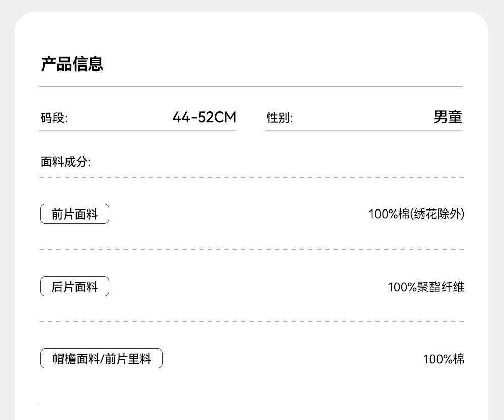The image size is (504, 420).
Task: Click the 100%棉 value for 帽檐面料
Action: click(444, 359)
